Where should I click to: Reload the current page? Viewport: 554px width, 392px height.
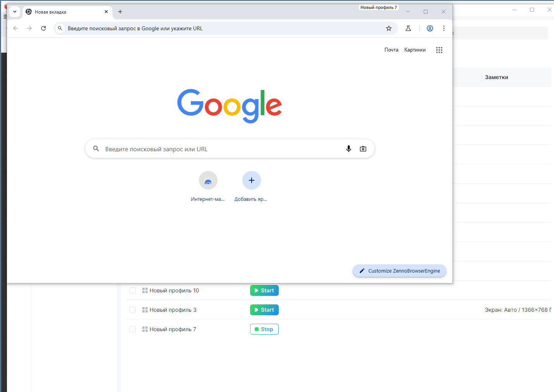43,28
